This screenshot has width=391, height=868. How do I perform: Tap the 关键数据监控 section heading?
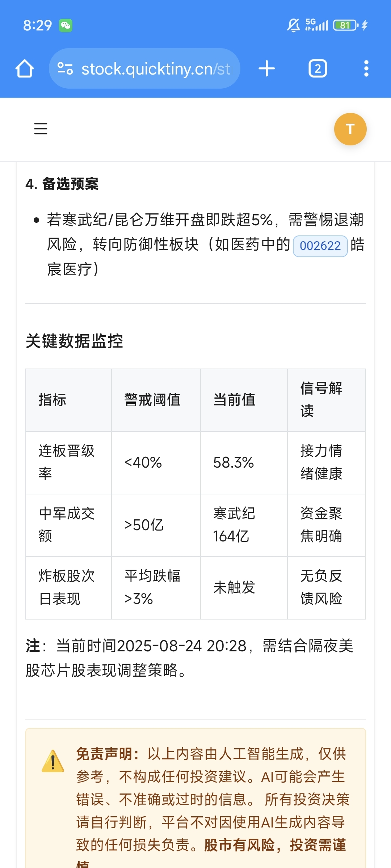[74, 341]
